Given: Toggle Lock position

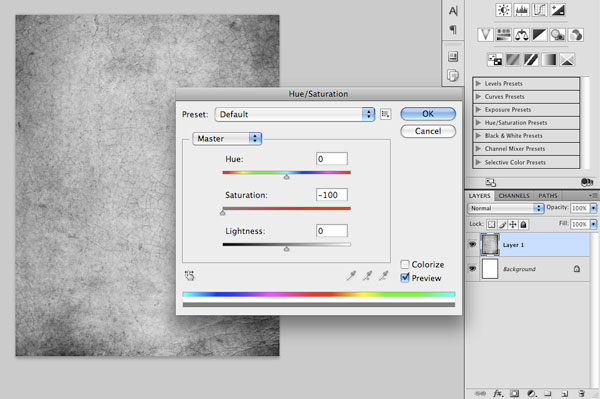Looking at the screenshot, I should [x=513, y=224].
